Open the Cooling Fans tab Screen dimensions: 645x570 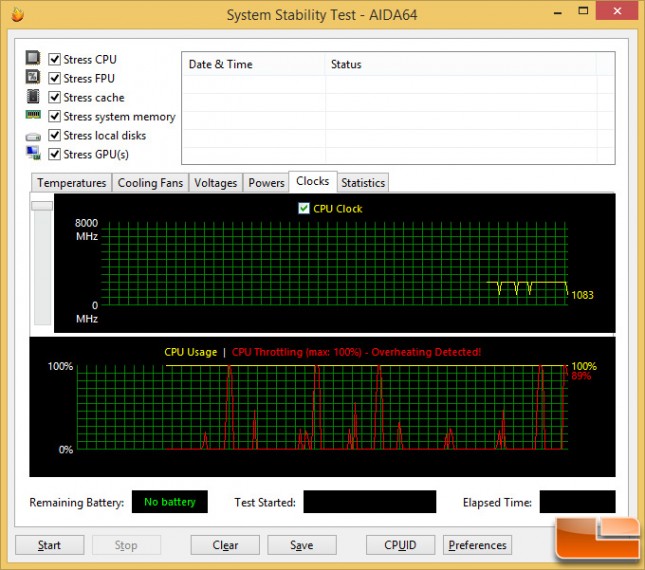pos(150,183)
